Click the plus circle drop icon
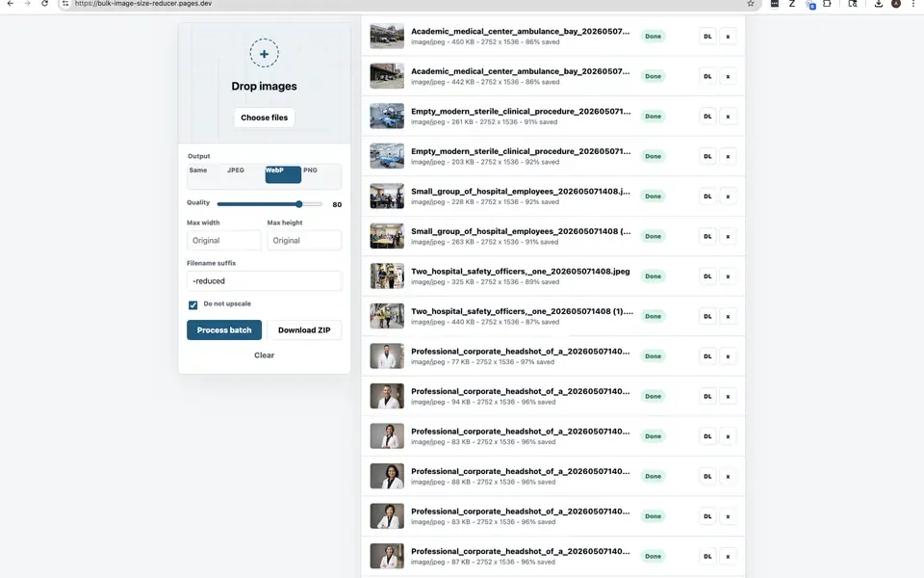924x578 pixels. [x=264, y=54]
